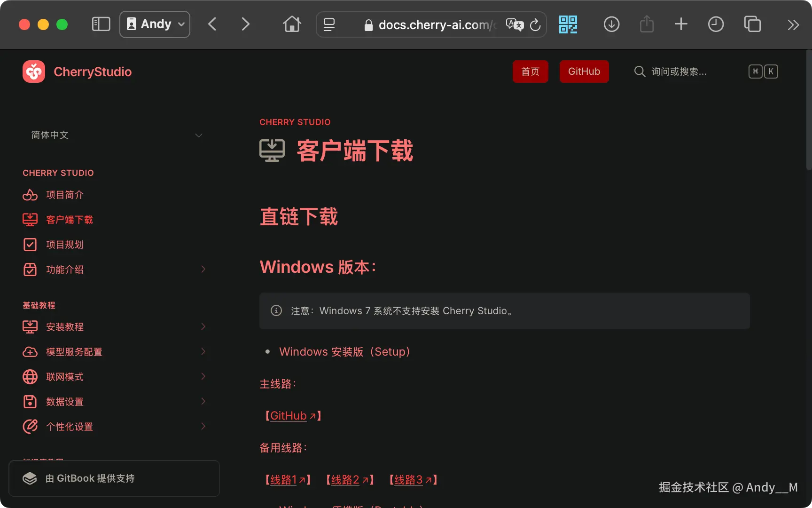
Task: Open 功能介绍 in the sidebar
Action: [x=65, y=270]
